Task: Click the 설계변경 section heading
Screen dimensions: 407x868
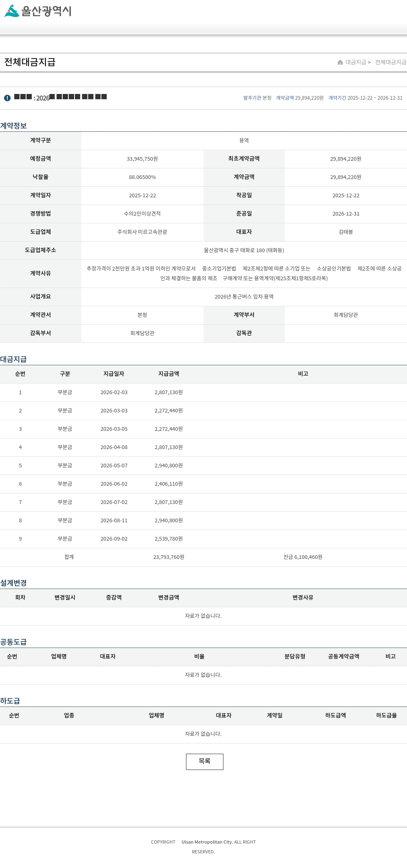Action: pos(13,583)
